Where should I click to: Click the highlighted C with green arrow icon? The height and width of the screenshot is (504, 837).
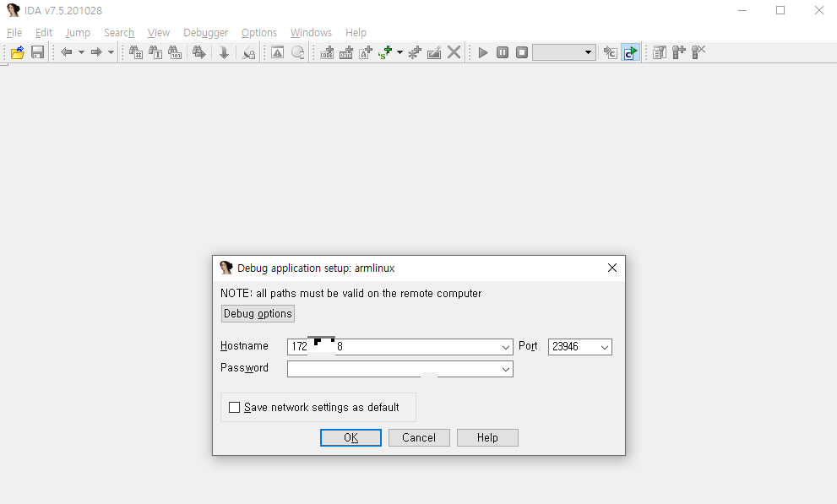(x=630, y=52)
